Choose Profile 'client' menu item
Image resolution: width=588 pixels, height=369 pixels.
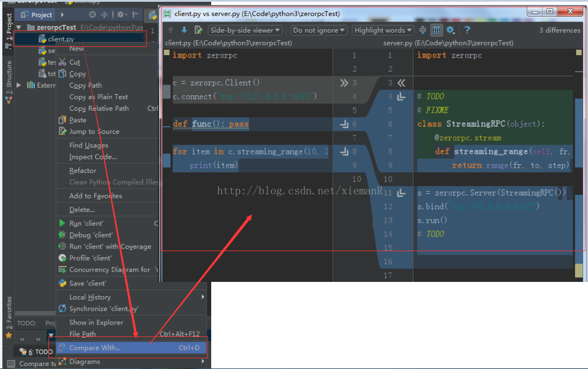point(107,258)
